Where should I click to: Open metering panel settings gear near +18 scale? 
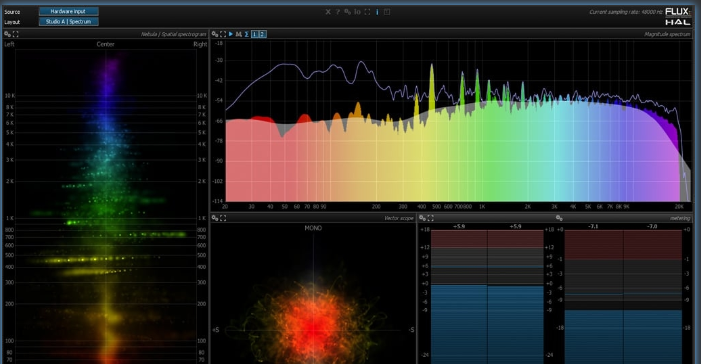pyautogui.click(x=422, y=218)
